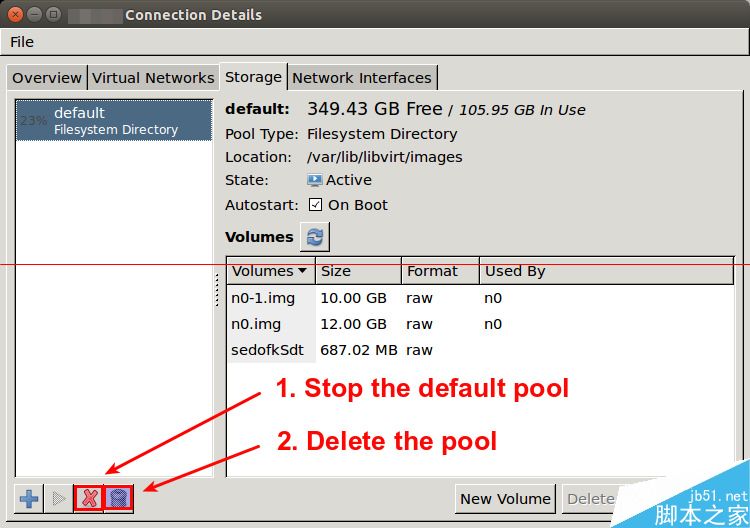
Task: Close the Connection Details window
Action: [15, 14]
